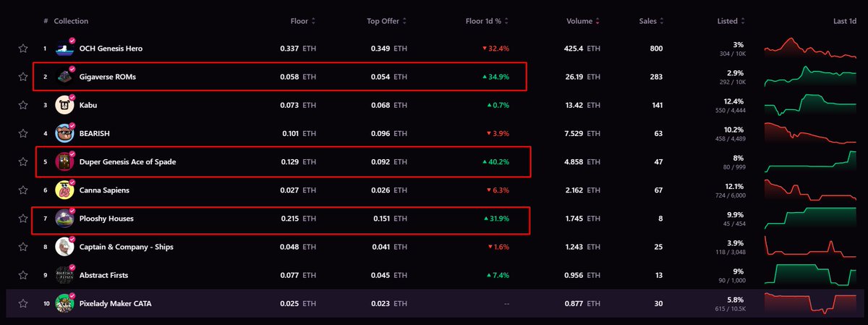The width and height of the screenshot is (868, 325).
Task: Open Pixelady Maker CATA avatar
Action: (x=65, y=304)
